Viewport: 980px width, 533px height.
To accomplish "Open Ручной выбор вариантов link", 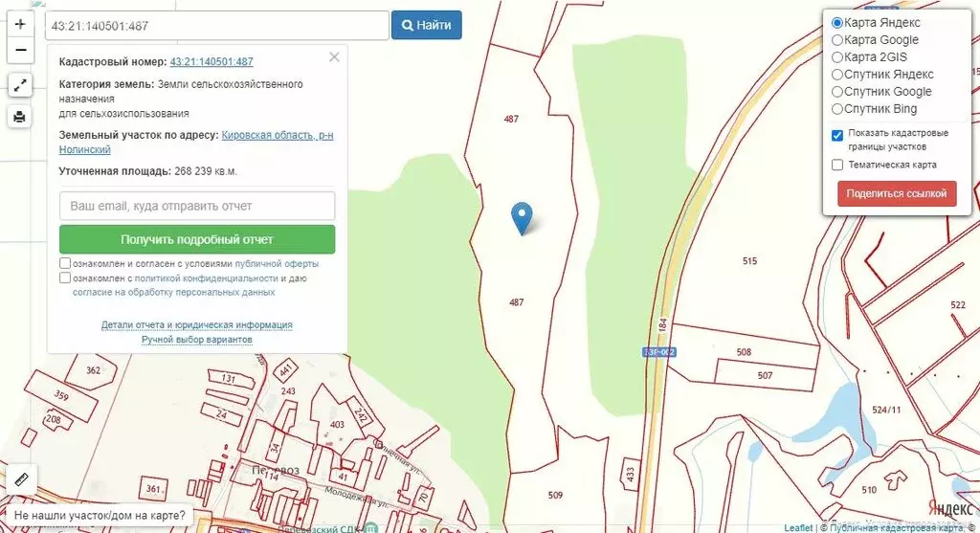I will point(197,340).
